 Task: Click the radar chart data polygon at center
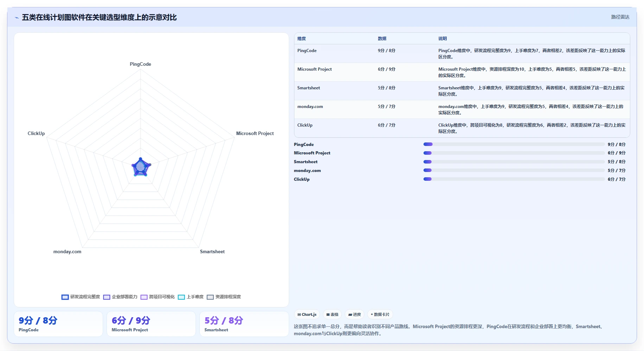pyautogui.click(x=141, y=167)
